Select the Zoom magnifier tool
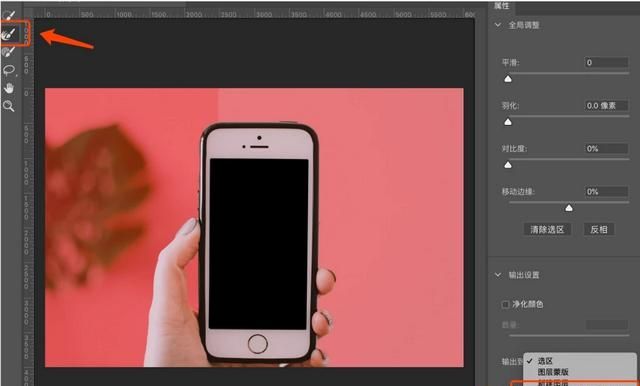This screenshot has width=640, height=386. [x=9, y=106]
